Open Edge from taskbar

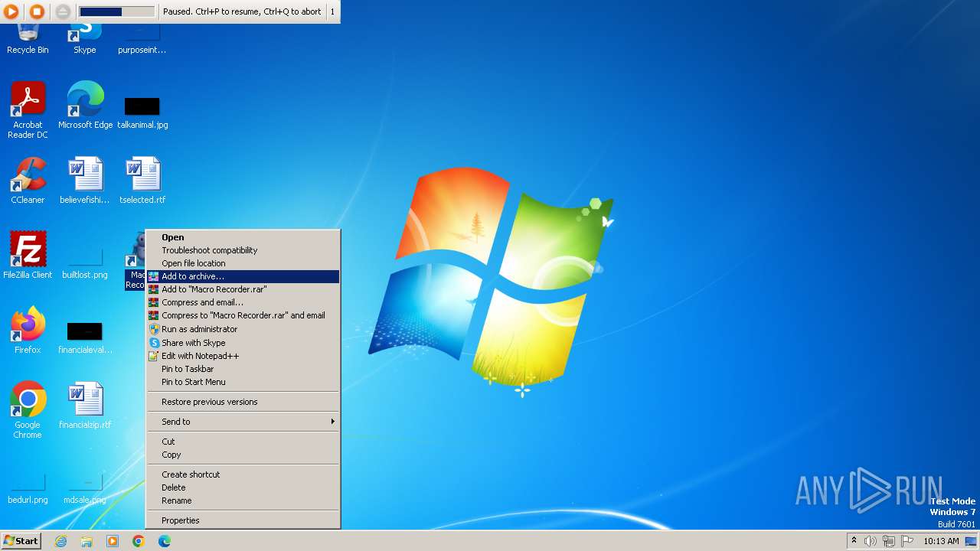tap(165, 541)
